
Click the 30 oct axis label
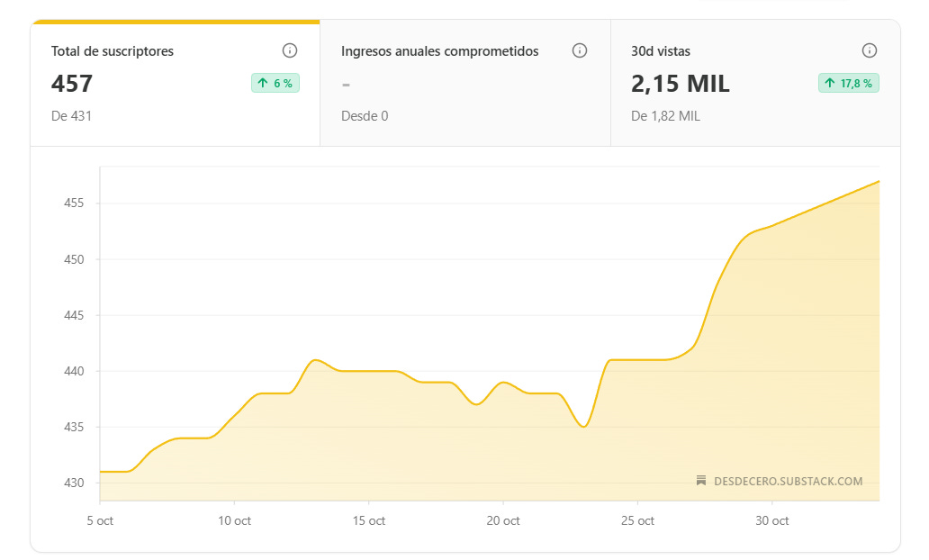pyautogui.click(x=772, y=521)
